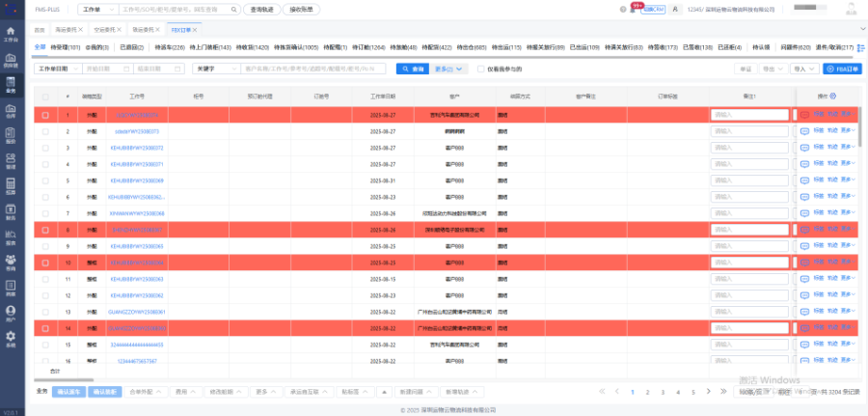868x416 pixels.
Task: Check the 仅看我参与的 checkbox
Action: tap(481, 69)
